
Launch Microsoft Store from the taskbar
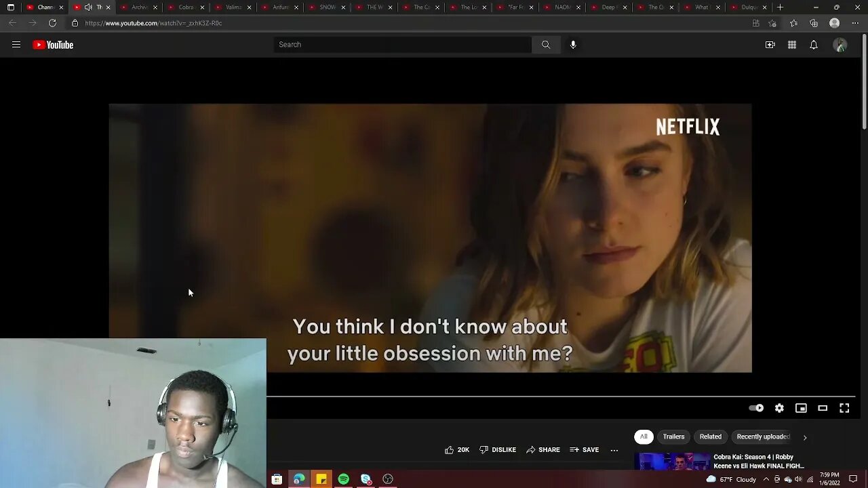[x=277, y=479]
